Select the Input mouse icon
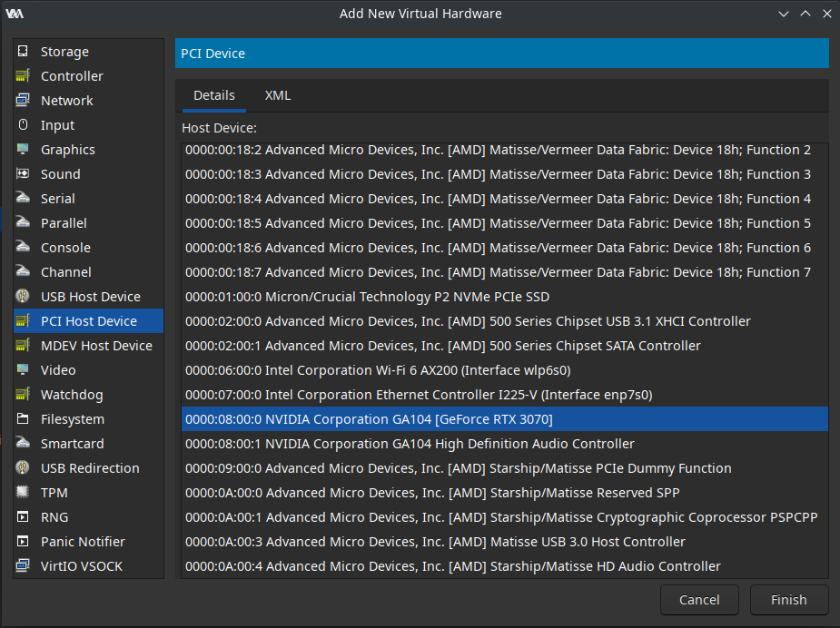Viewport: 840px width, 628px height. coord(23,125)
